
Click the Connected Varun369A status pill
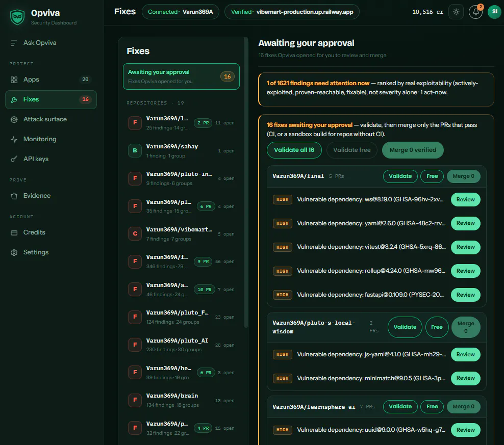[x=180, y=12]
